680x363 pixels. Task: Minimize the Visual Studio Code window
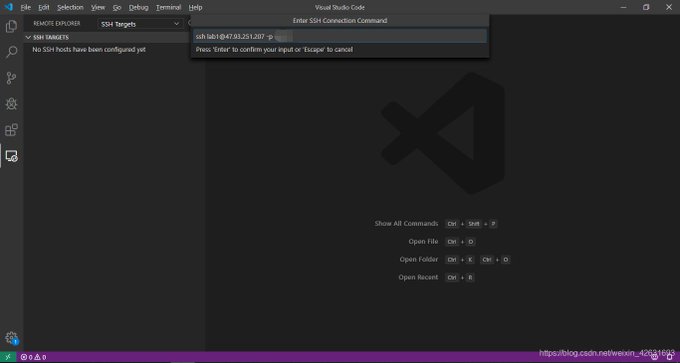pos(624,7)
